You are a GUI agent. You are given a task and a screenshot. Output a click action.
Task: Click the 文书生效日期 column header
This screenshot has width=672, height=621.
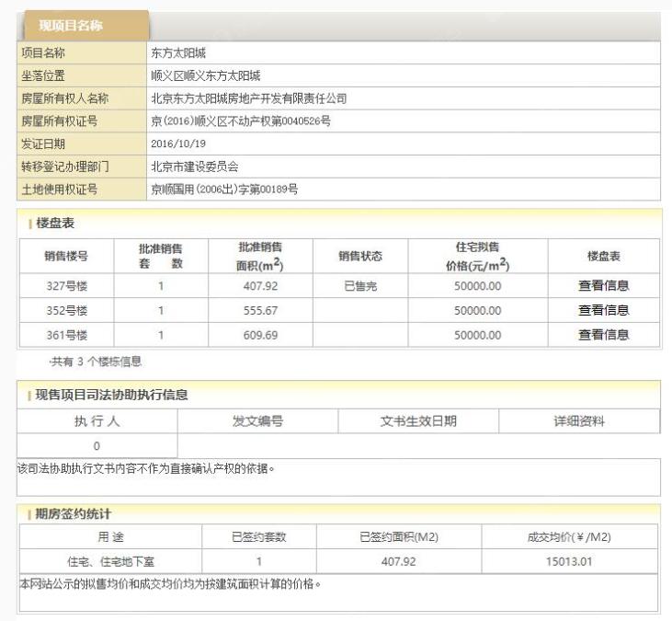point(418,421)
